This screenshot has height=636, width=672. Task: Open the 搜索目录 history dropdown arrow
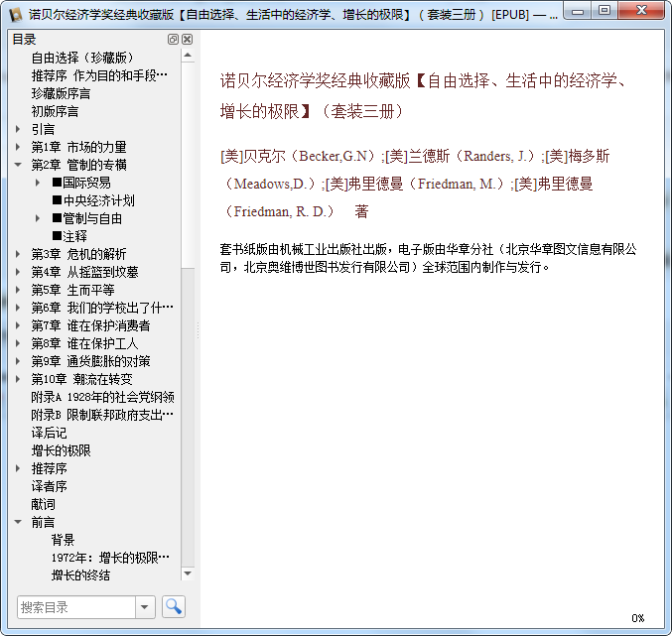click(145, 607)
